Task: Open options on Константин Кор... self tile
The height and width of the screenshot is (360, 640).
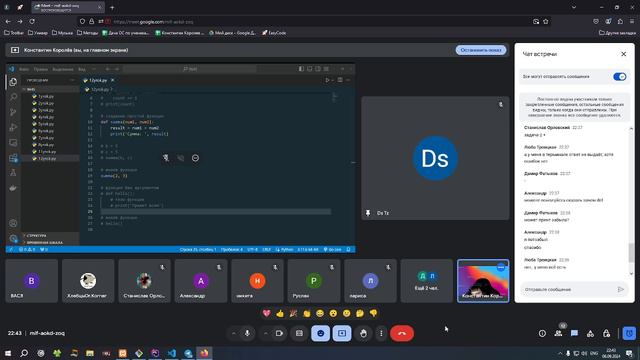Action: click(x=501, y=267)
